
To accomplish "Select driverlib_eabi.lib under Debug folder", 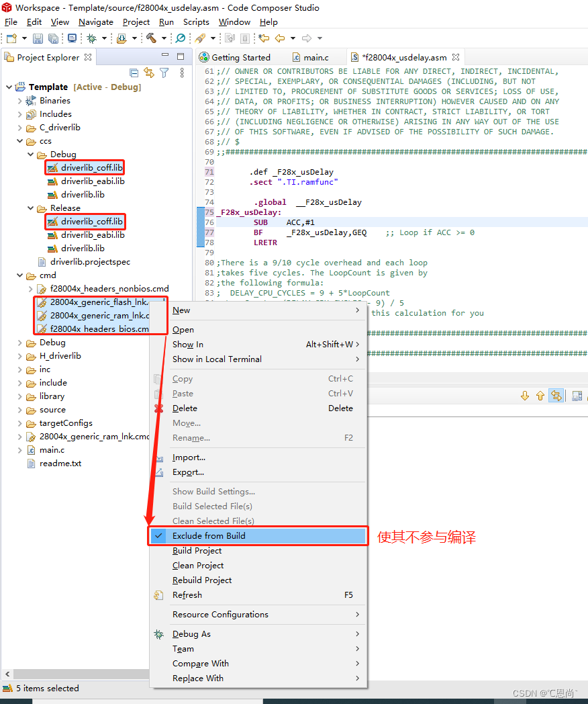I will pyautogui.click(x=93, y=181).
